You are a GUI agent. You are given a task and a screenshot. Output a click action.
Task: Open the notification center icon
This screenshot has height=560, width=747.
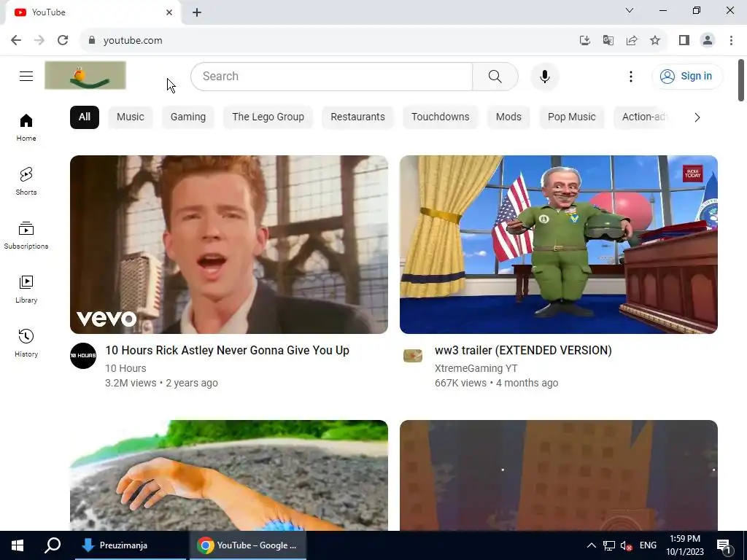pyautogui.click(x=724, y=546)
